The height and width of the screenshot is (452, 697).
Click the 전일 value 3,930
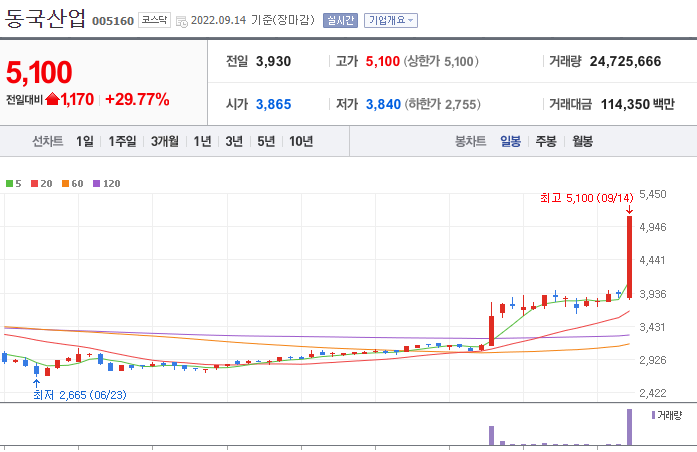click(273, 61)
